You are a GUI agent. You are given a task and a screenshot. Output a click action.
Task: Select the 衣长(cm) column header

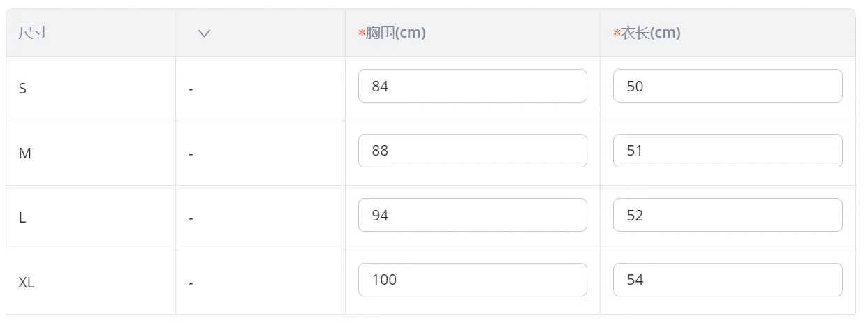(650, 33)
